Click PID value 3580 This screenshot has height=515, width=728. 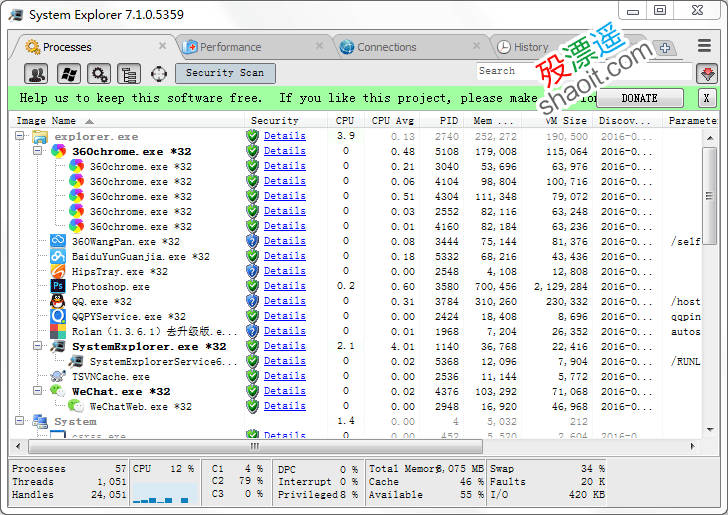[447, 287]
